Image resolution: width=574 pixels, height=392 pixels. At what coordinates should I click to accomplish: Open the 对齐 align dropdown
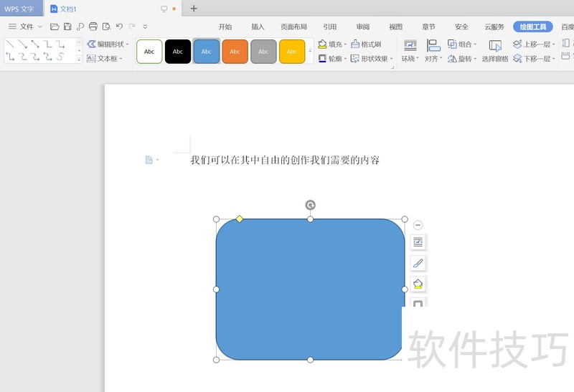pos(433,51)
